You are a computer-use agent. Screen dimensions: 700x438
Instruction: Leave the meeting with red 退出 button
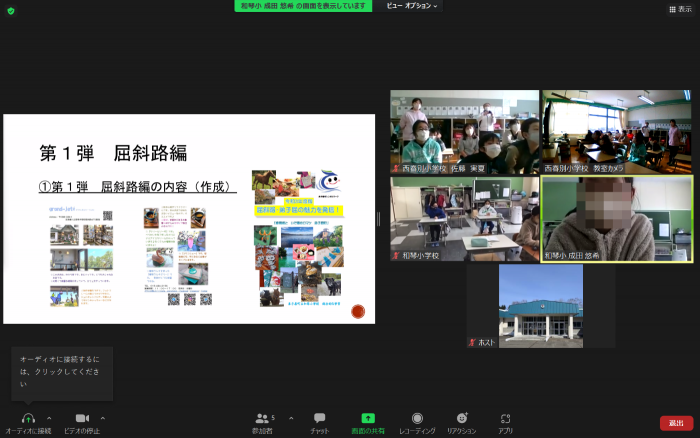[676, 423]
